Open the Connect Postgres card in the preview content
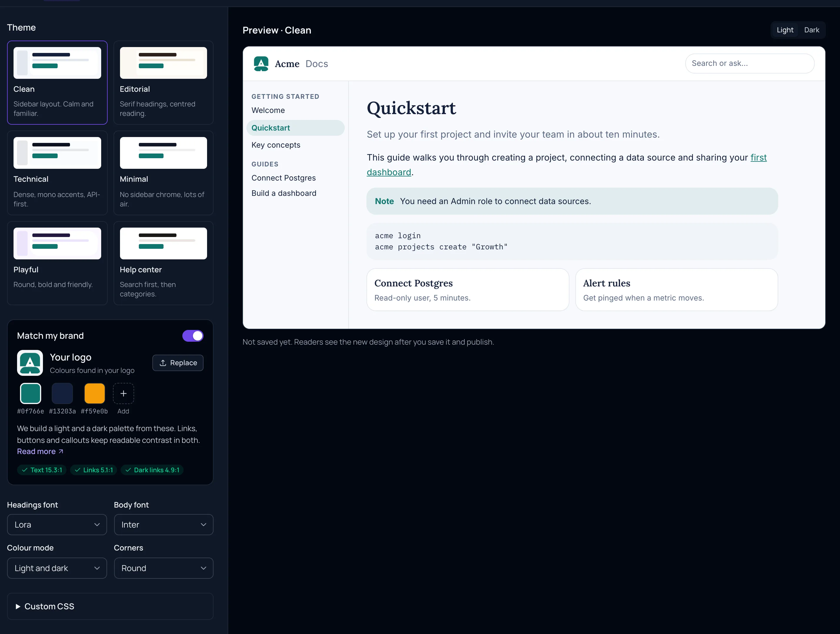 tap(468, 290)
